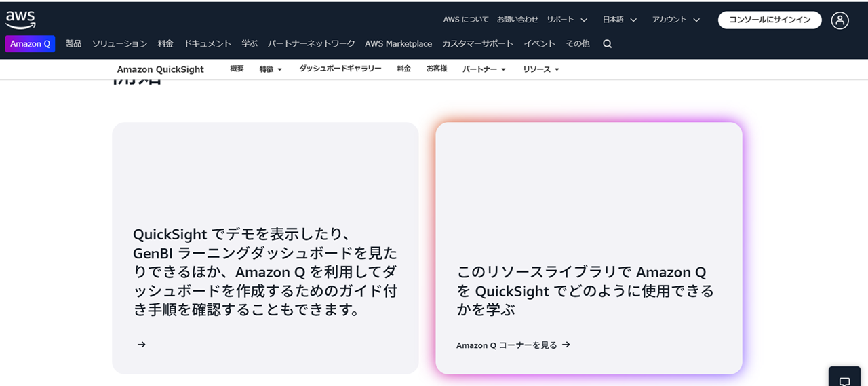The height and width of the screenshot is (386, 868).
Task: Click the このリソースライブラリで Amazon Q card text
Action: [585, 291]
